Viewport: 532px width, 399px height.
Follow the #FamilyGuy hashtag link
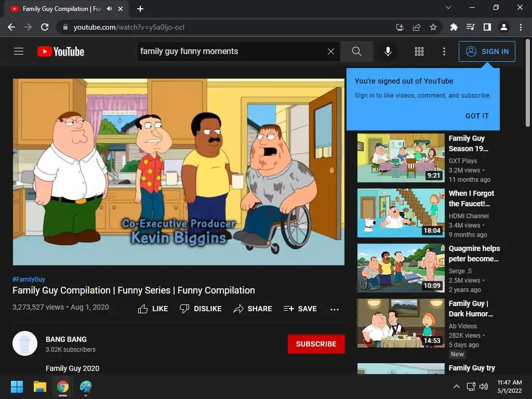tap(29, 279)
